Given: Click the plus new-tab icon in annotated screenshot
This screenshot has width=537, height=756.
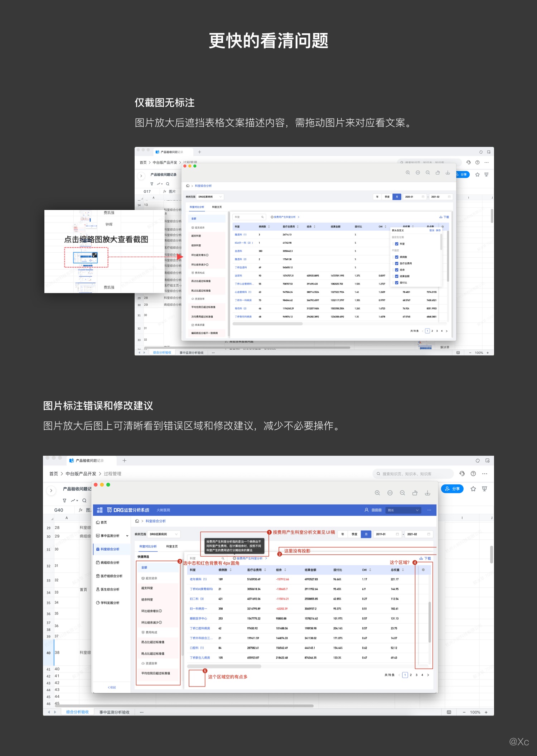Looking at the screenshot, I should click(x=124, y=460).
